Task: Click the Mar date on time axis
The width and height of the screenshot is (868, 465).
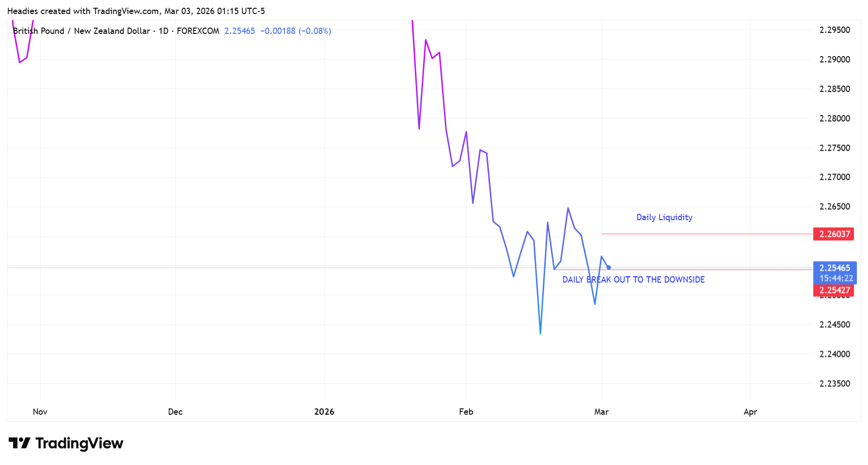Action: pyautogui.click(x=601, y=412)
